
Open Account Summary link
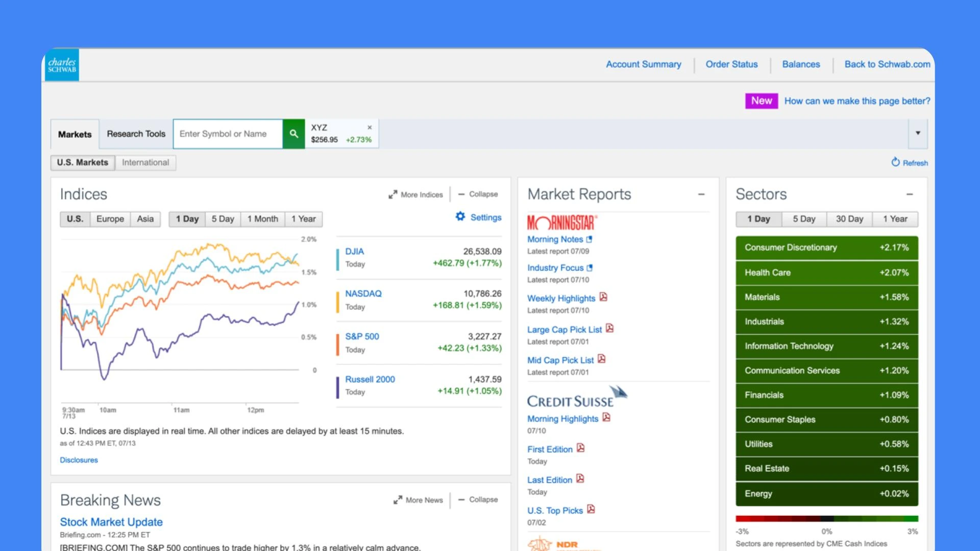(643, 64)
